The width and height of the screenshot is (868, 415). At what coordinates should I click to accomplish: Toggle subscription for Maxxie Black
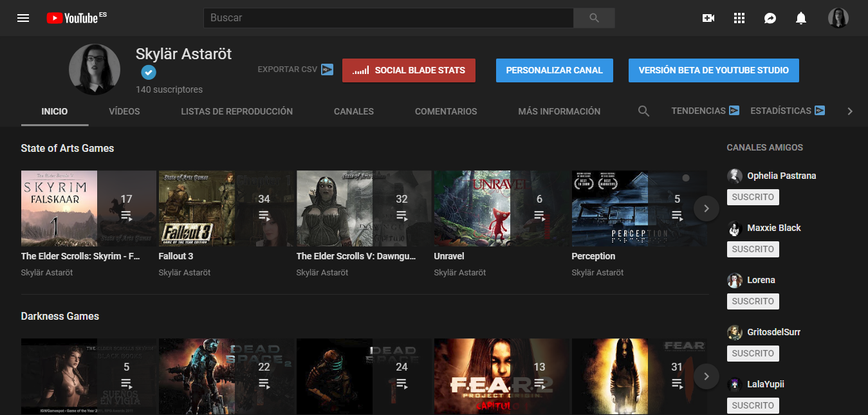[753, 249]
